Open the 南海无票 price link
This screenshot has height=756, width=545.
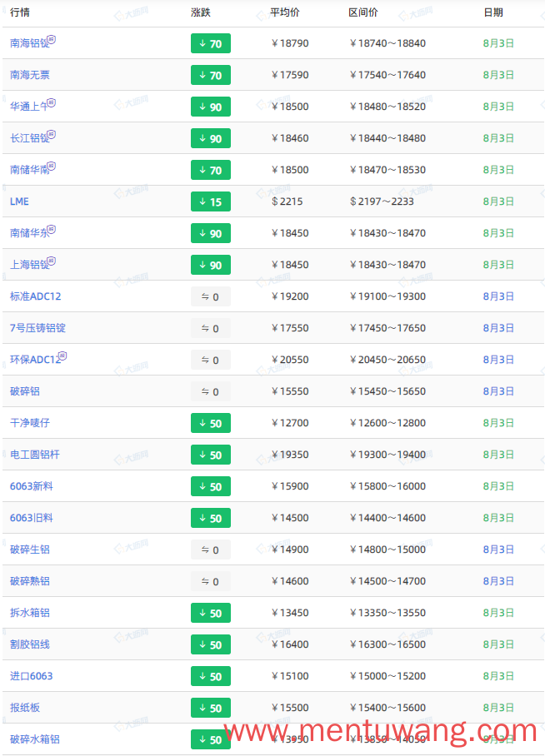[x=30, y=75]
